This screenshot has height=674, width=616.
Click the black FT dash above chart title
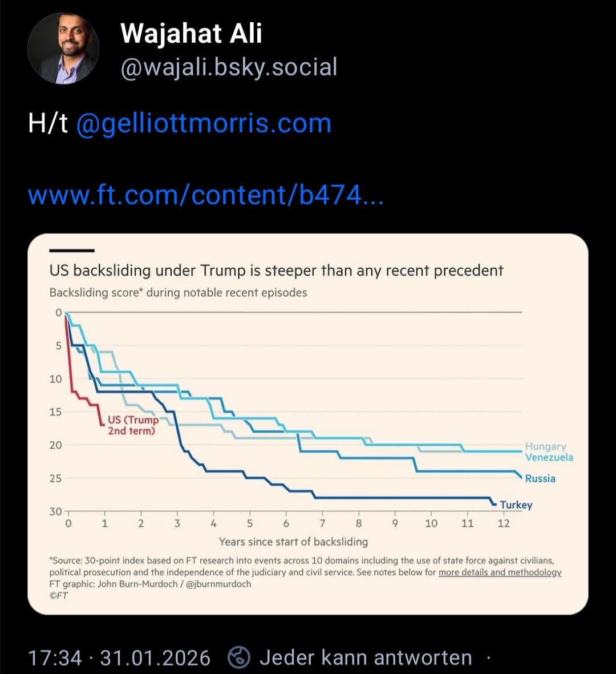pyautogui.click(x=72, y=250)
